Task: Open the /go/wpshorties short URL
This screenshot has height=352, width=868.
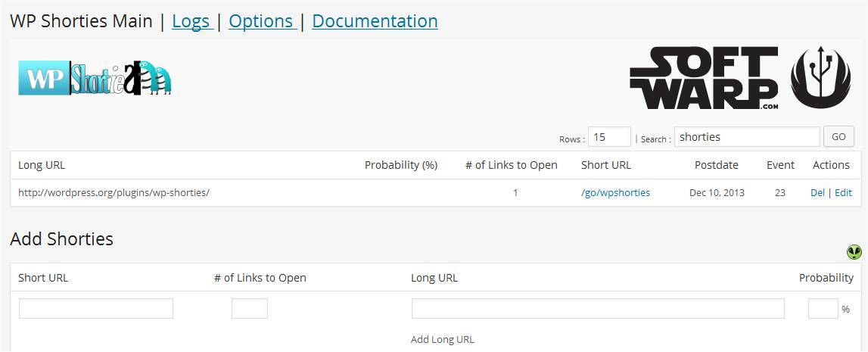Action: tap(615, 192)
